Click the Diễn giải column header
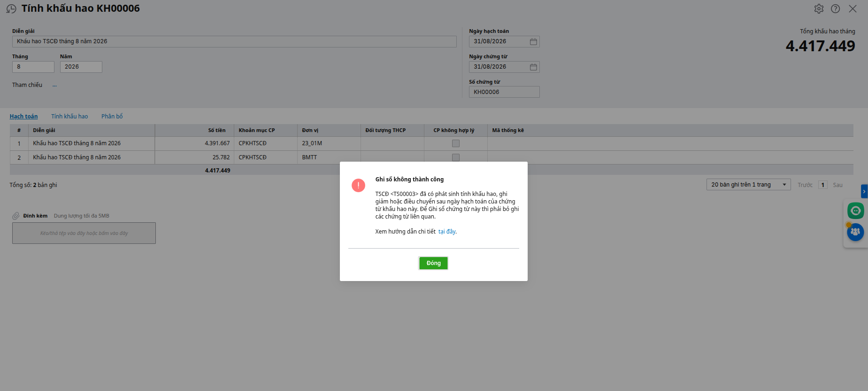 tap(92, 130)
